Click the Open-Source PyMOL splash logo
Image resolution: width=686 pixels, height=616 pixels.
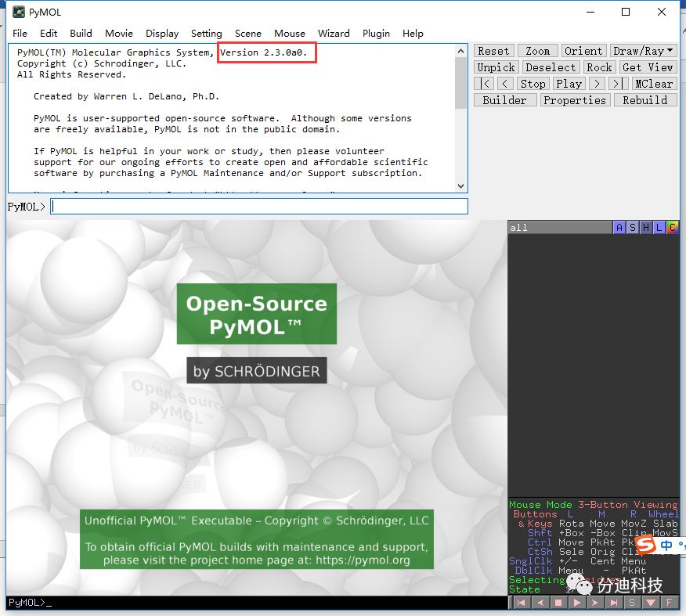pos(257,314)
